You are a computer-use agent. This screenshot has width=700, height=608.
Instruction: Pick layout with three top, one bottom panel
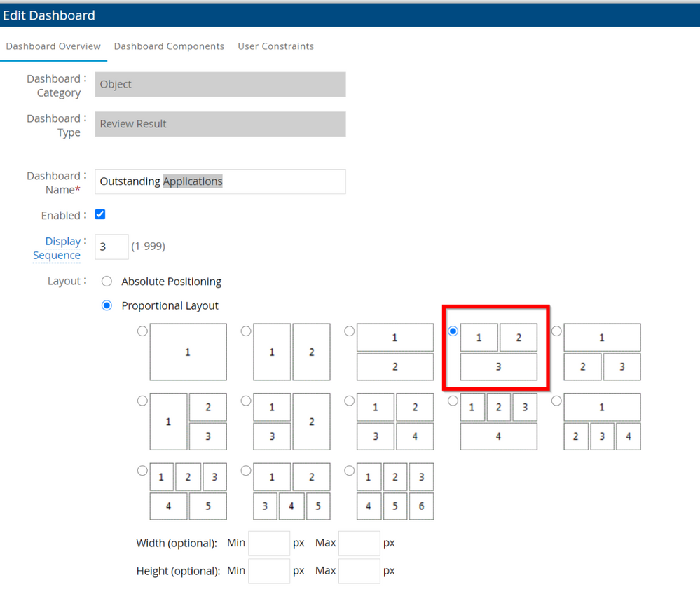point(498,422)
